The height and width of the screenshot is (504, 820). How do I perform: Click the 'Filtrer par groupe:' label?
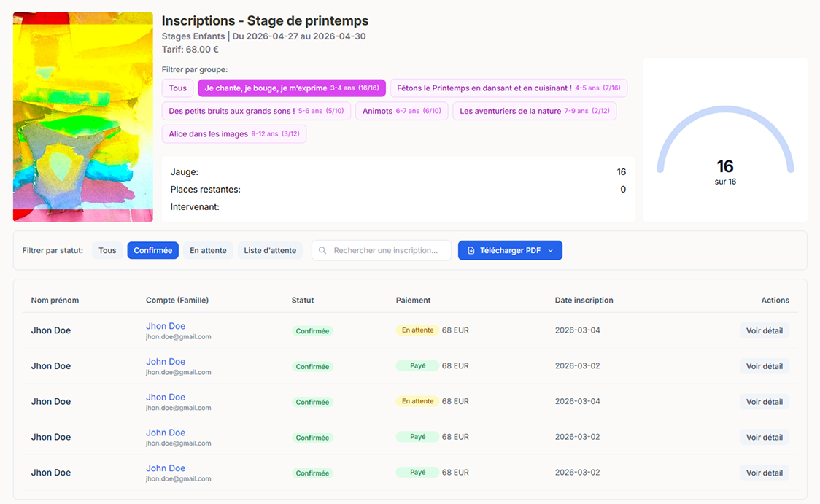point(195,69)
